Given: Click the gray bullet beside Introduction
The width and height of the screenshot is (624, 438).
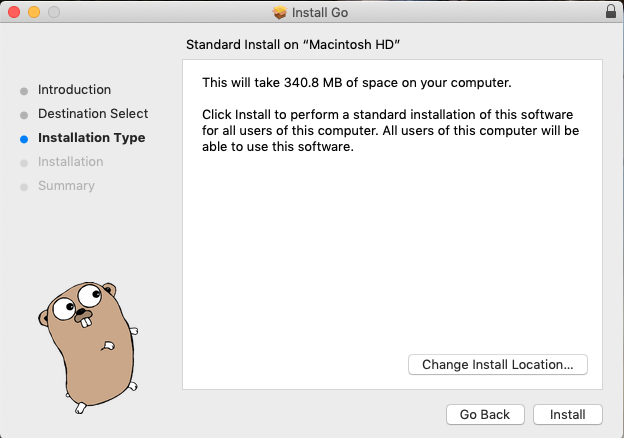Looking at the screenshot, I should (x=24, y=91).
